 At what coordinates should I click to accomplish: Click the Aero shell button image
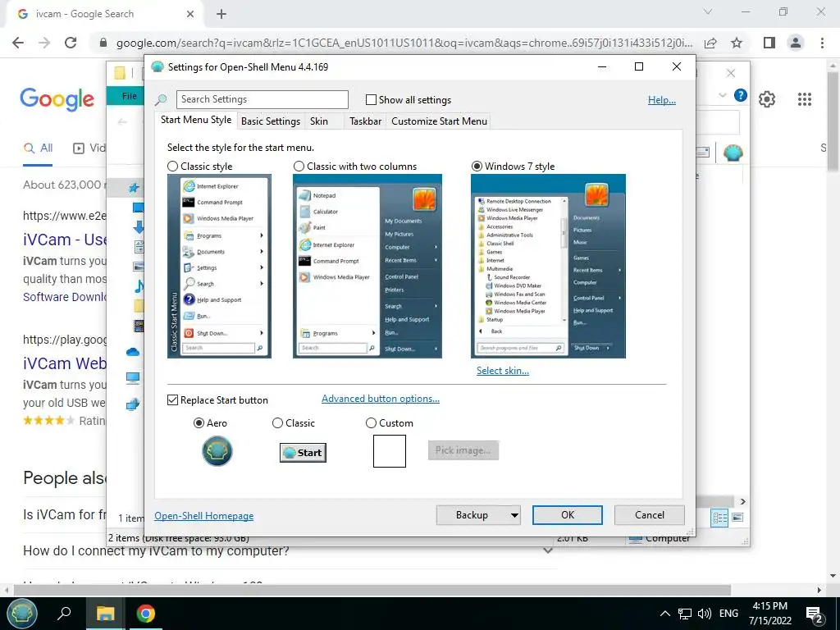217,451
